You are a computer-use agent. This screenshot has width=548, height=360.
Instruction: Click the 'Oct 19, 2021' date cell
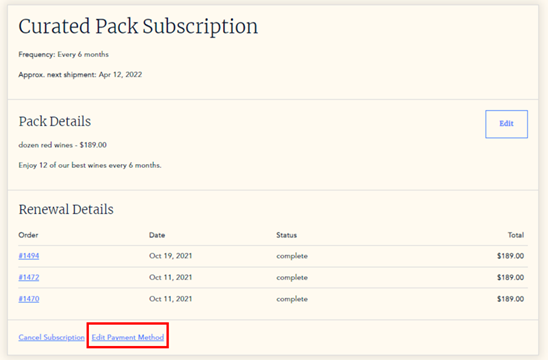point(171,256)
